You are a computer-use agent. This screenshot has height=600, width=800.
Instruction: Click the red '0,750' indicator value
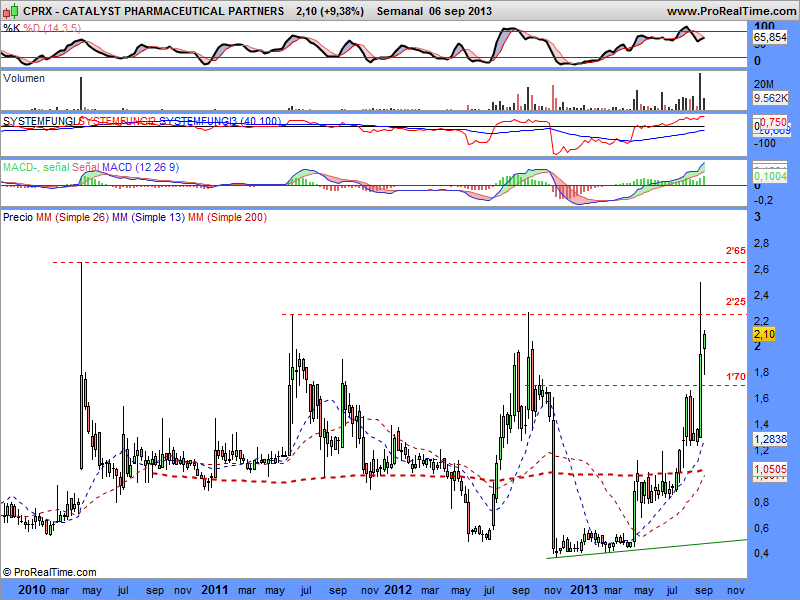pyautogui.click(x=773, y=122)
